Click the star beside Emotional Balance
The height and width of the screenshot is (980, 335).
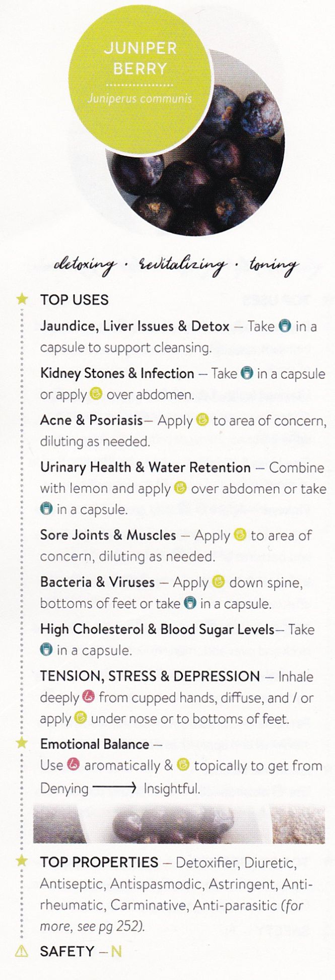click(x=22, y=743)
